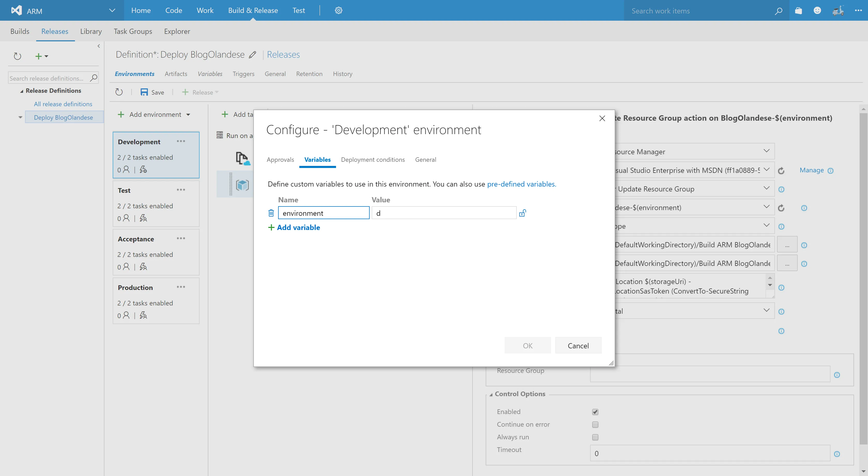Expand the ARM project dropdown
The image size is (868, 476).
click(x=112, y=10)
